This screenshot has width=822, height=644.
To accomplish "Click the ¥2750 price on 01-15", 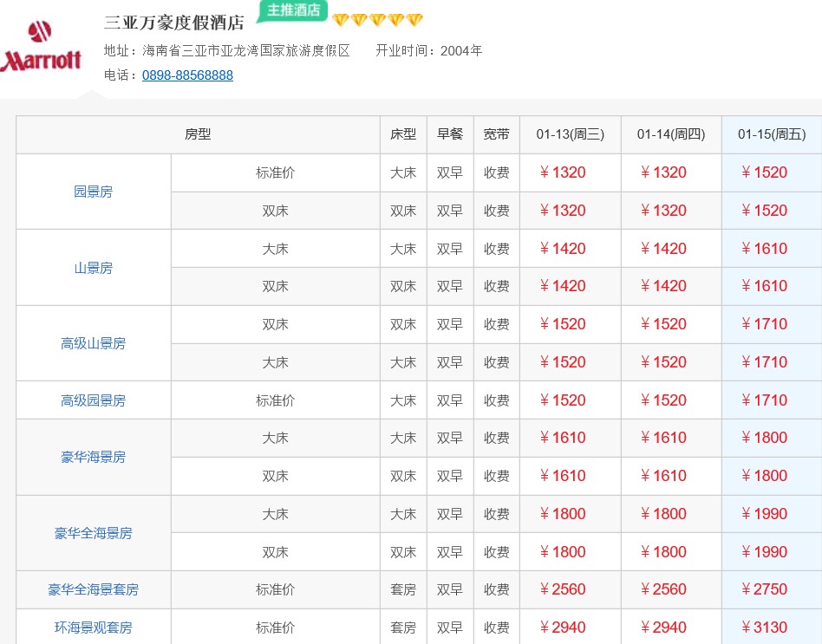I will 764,589.
